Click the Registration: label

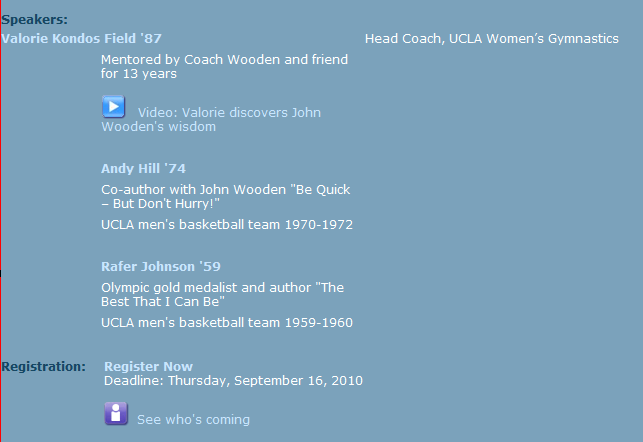pos(44,367)
